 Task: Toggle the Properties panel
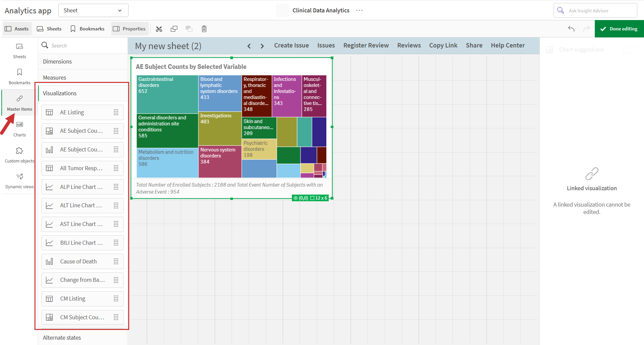[129, 29]
